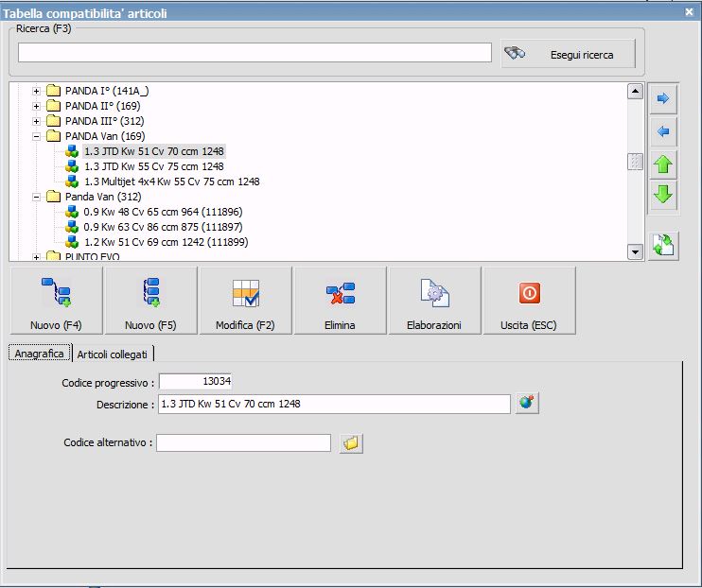The height and width of the screenshot is (588, 702).
Task: Select 1.2 Kw 51 Cv 69 (111899) item
Action: [167, 242]
